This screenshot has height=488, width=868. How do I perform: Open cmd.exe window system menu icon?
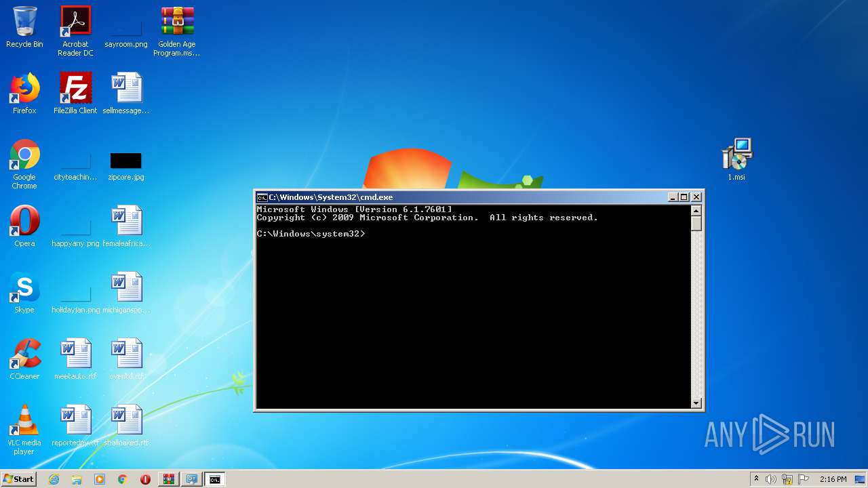point(262,197)
